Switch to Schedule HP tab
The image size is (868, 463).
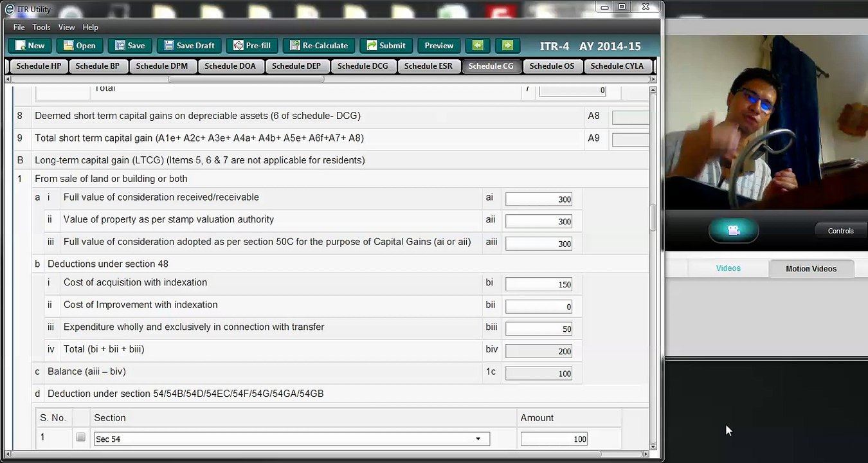click(39, 66)
